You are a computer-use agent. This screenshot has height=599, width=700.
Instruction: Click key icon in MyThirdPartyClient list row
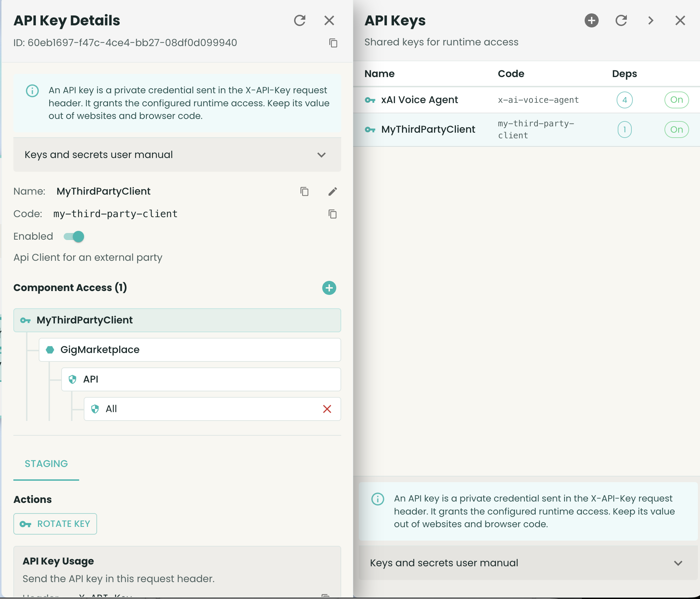[370, 130]
